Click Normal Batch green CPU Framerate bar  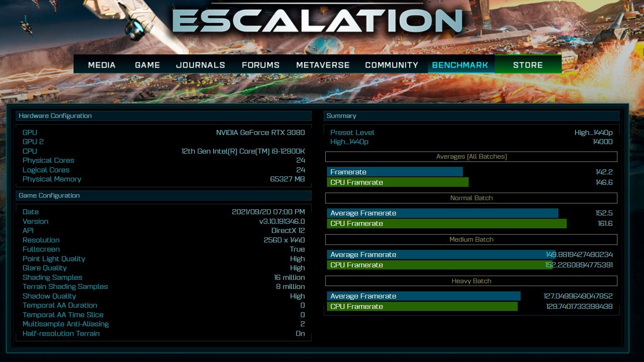point(447,223)
